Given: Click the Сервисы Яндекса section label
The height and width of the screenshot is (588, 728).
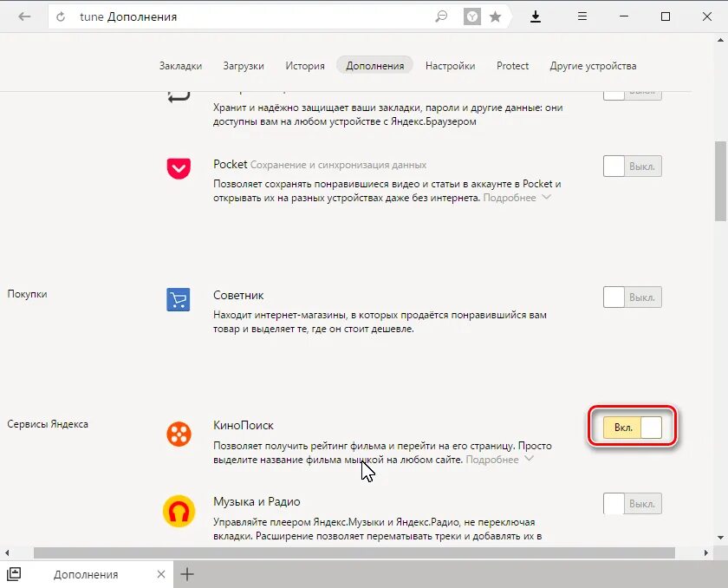Looking at the screenshot, I should 48,424.
